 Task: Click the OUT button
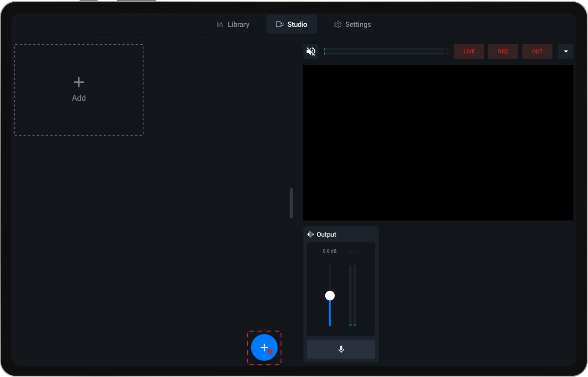[x=537, y=51]
